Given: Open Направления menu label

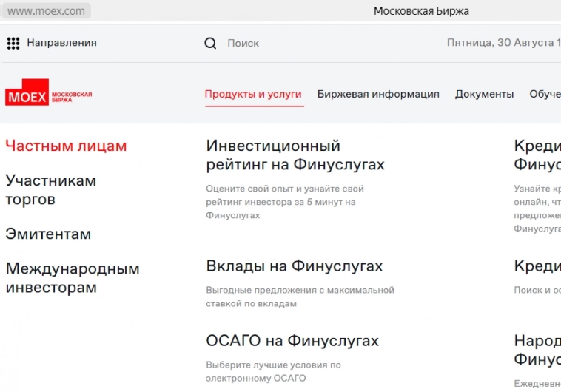Looking at the screenshot, I should click(62, 43).
